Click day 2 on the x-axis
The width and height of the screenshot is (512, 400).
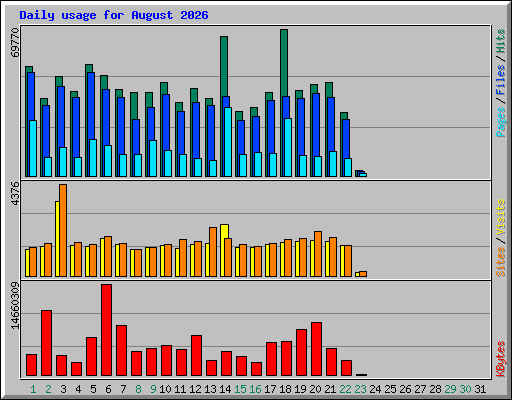(x=48, y=389)
